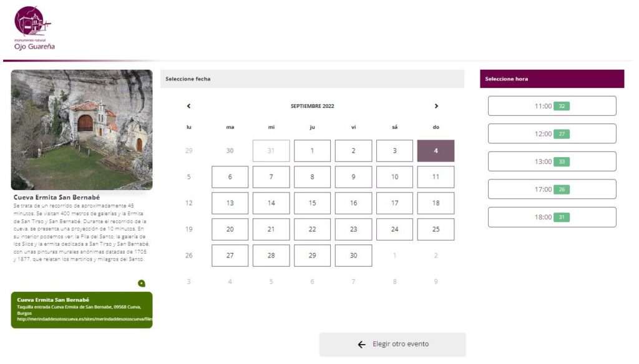The image size is (639, 364).
Task: Pick September 30 date
Action: [x=353, y=256]
